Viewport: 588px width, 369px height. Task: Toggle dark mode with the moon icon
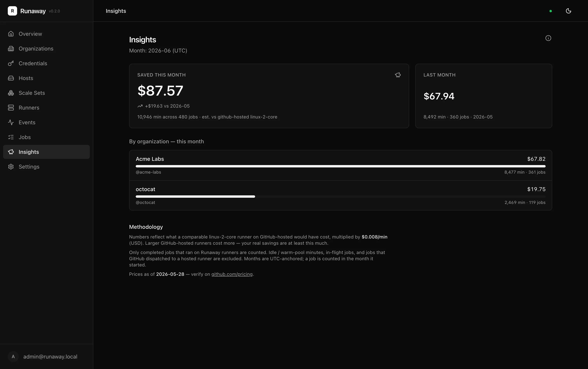(569, 11)
